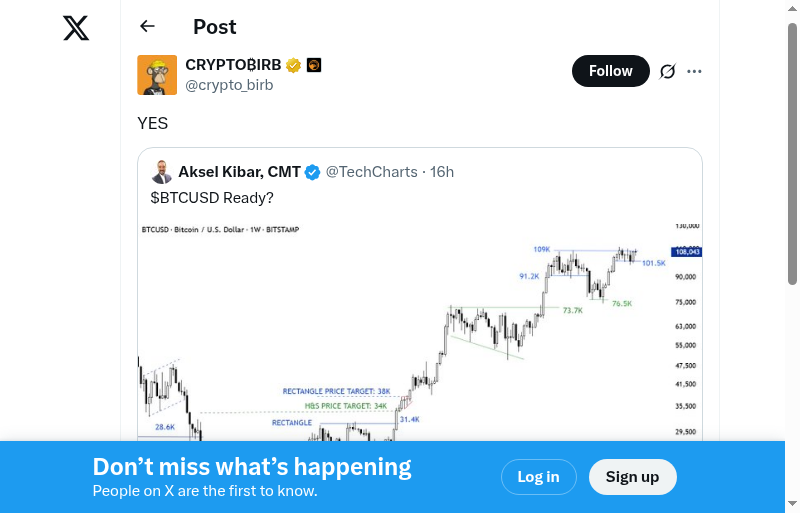The image size is (800, 513).
Task: Open the BTCUSD chart image
Action: click(420, 330)
